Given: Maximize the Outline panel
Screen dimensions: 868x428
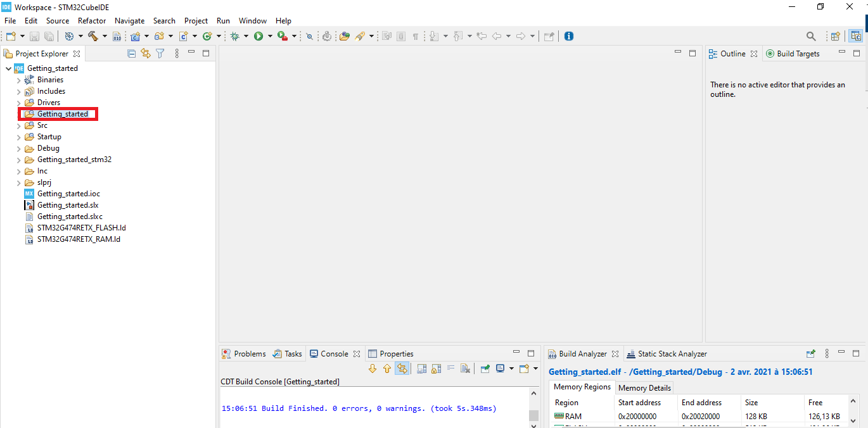Looking at the screenshot, I should pyautogui.click(x=856, y=53).
